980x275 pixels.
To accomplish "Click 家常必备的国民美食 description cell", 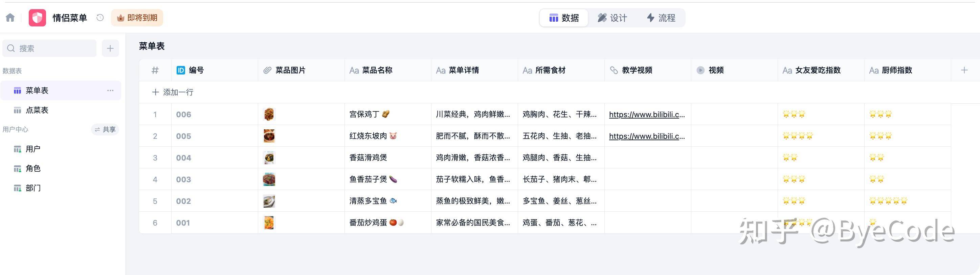I will pyautogui.click(x=474, y=223).
